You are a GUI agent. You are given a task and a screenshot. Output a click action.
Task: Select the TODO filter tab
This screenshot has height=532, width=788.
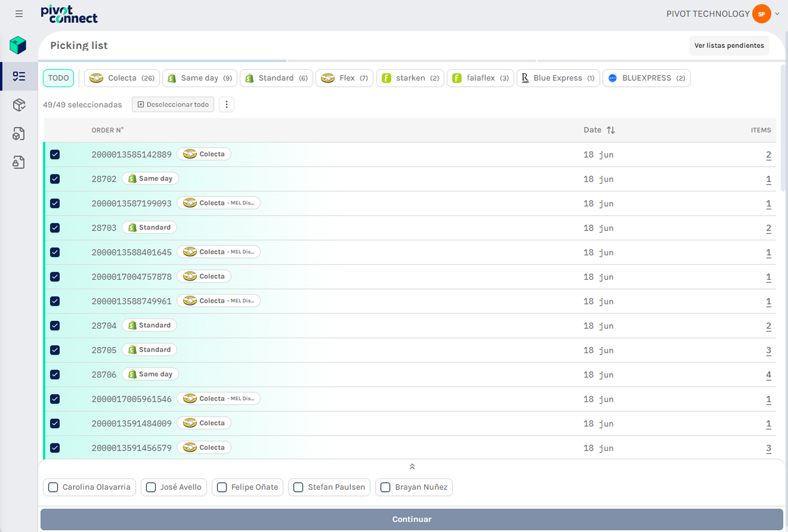pos(58,78)
